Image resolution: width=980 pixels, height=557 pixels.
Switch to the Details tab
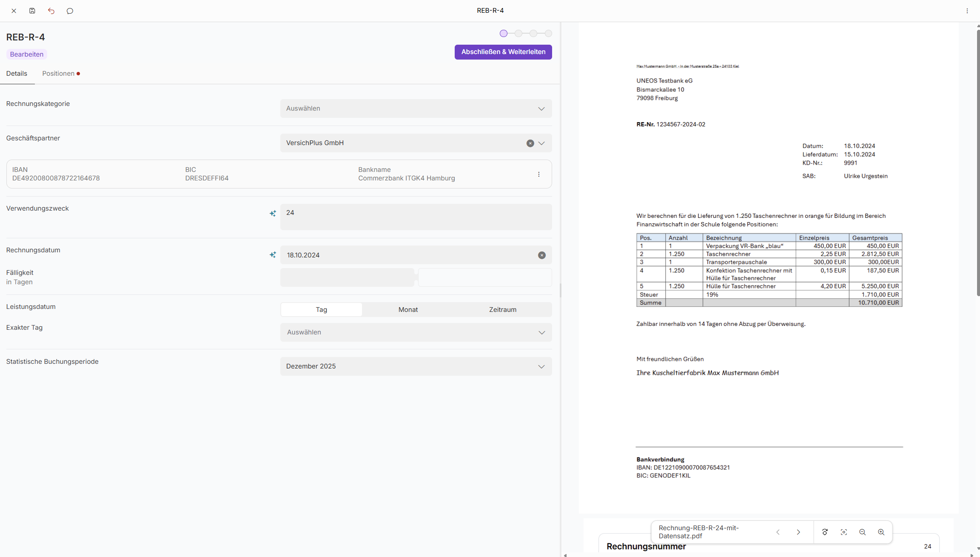tap(17, 74)
